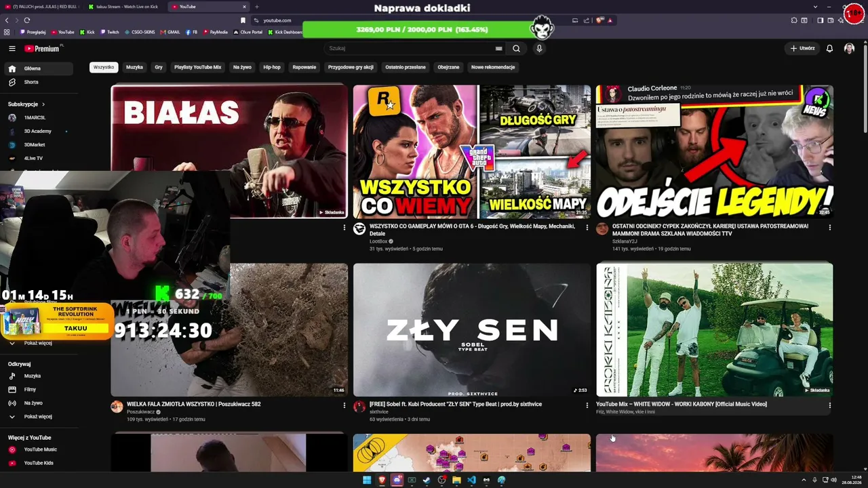The width and height of the screenshot is (868, 488).
Task: Open Steam from the taskbar
Action: click(x=427, y=480)
